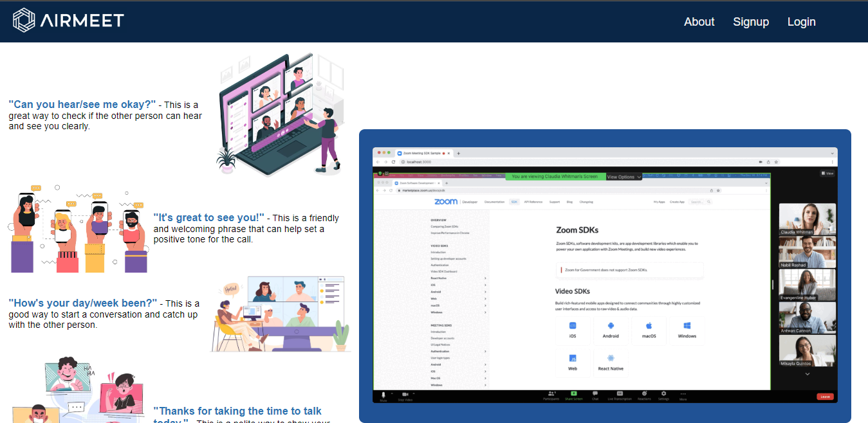Screen dimensions: 868x423
Task: Click the Zoom Meeting SDK Sample tab
Action: (425, 153)
